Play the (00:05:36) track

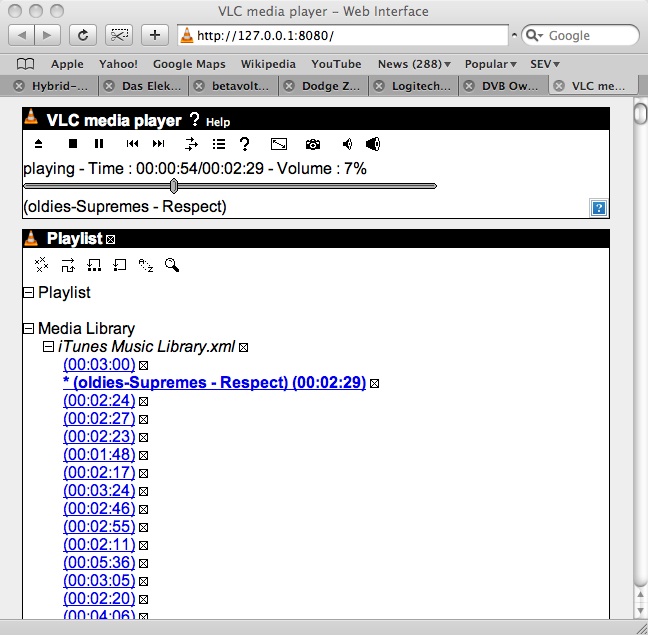99,563
